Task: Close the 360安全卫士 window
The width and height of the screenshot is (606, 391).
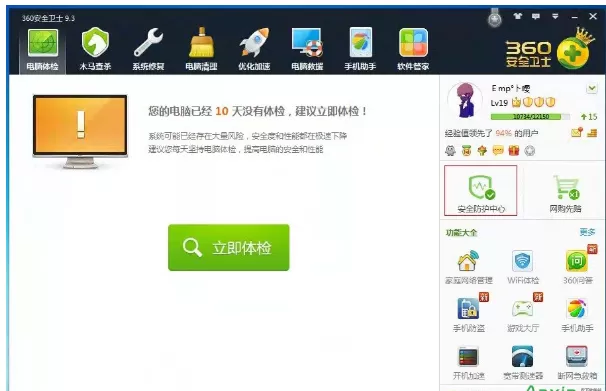Action: click(x=593, y=16)
